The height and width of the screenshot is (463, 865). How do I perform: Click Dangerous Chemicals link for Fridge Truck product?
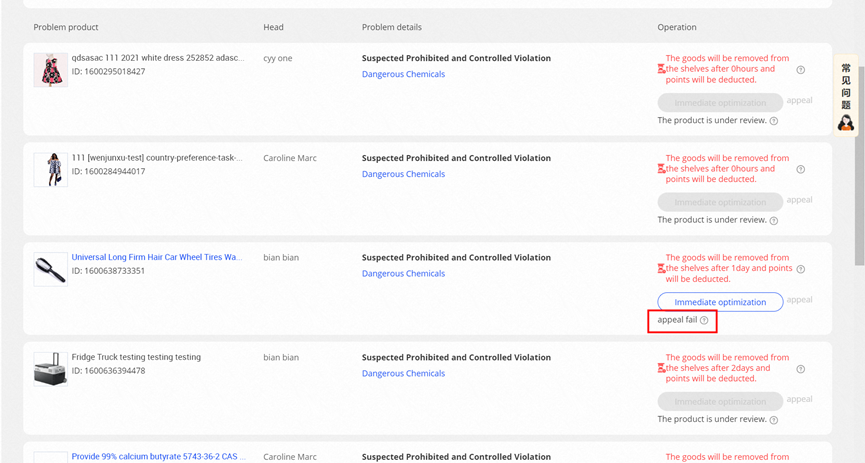403,373
